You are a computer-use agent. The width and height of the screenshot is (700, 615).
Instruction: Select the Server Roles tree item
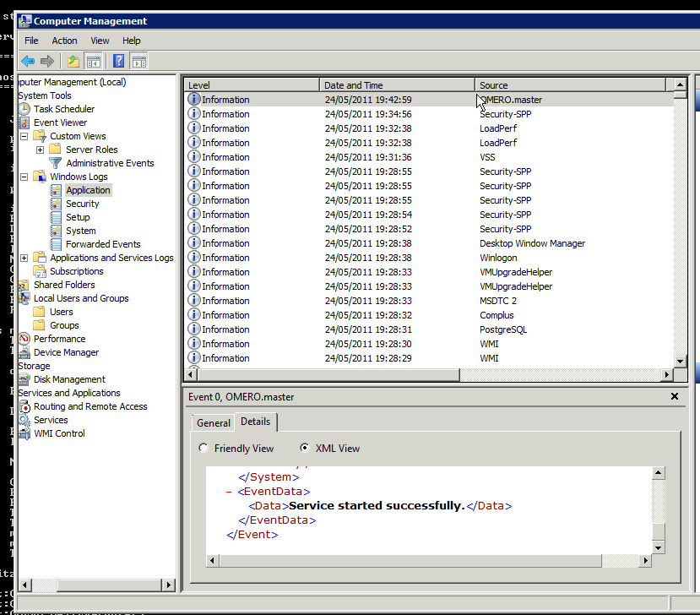[x=91, y=150]
